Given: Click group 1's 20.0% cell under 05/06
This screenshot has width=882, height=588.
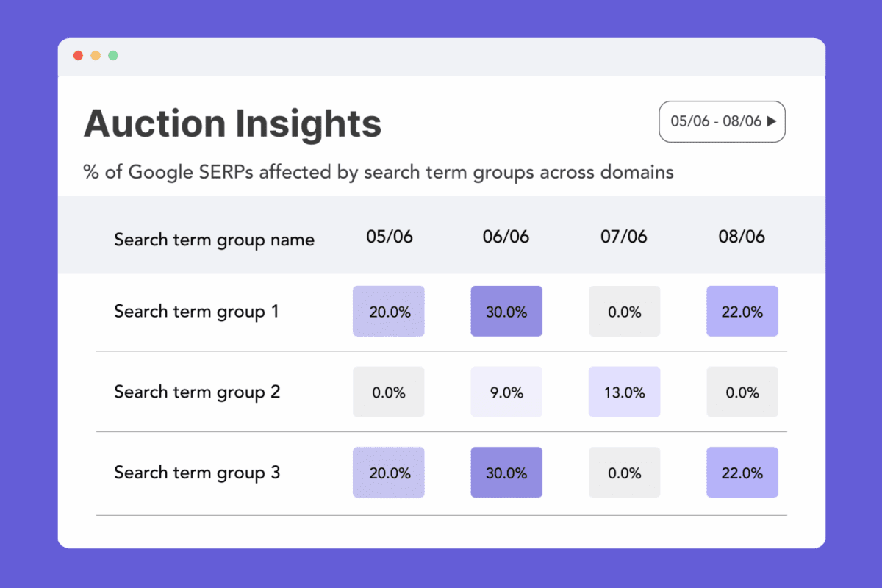Looking at the screenshot, I should click(389, 312).
